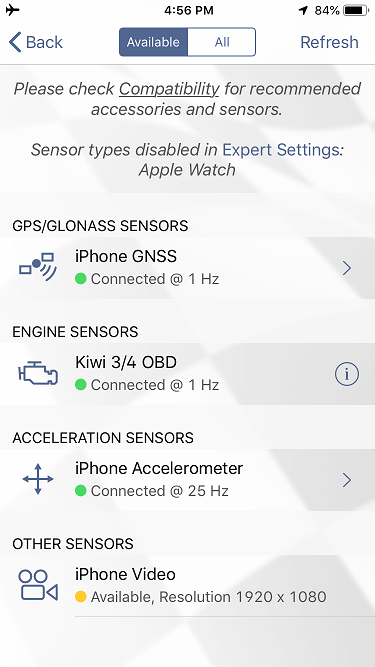Go Back to previous screen
The width and height of the screenshot is (375, 667).
coord(36,42)
